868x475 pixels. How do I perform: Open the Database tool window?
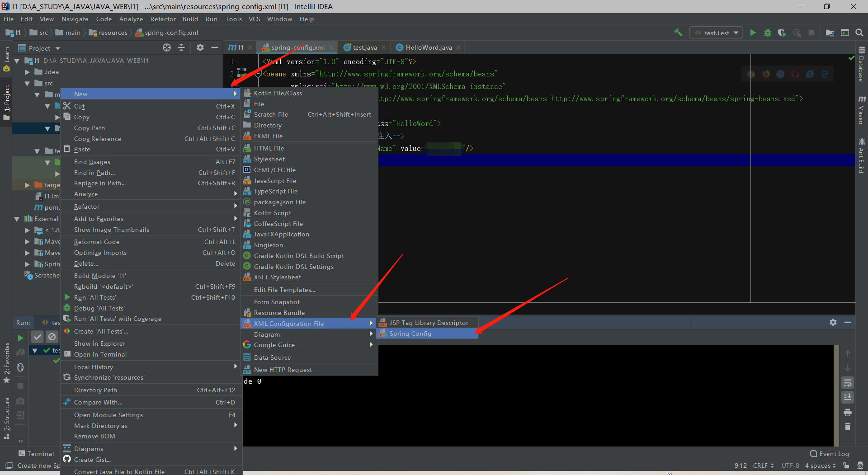(862, 64)
